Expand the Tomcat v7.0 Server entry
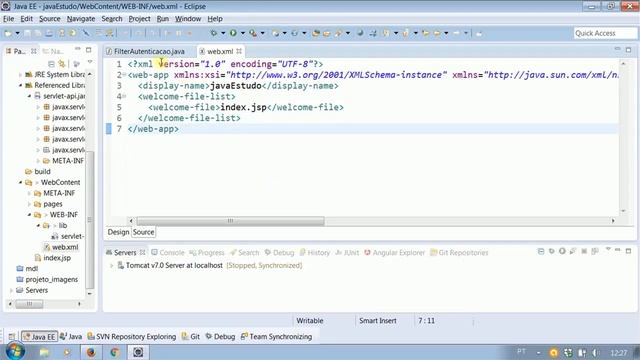640x360 pixels. click(x=111, y=265)
